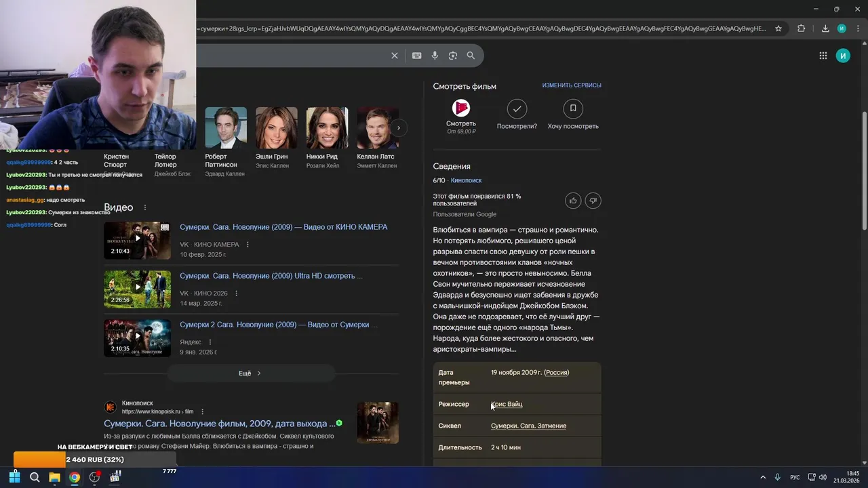Play the 2:10:43 video thumbnail
This screenshot has width=868, height=488.
[x=137, y=241]
